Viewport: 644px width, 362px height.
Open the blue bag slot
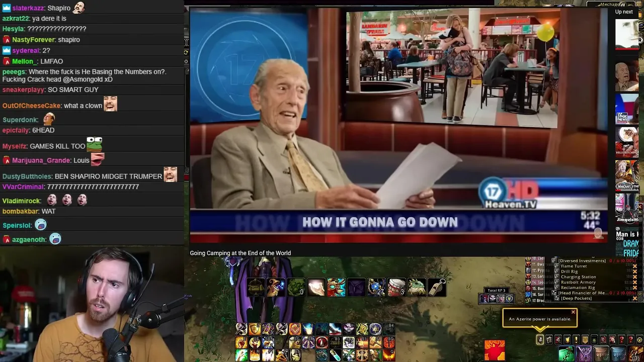coord(618,354)
